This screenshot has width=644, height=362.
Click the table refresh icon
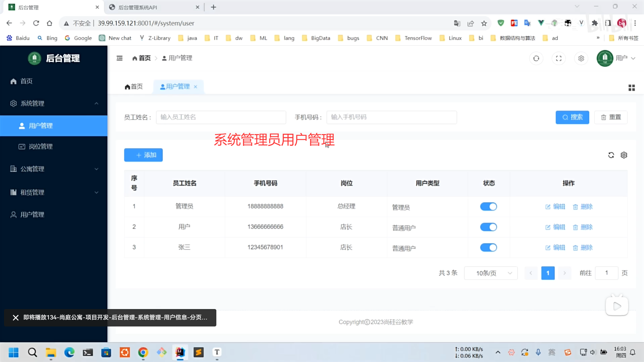[611, 155]
